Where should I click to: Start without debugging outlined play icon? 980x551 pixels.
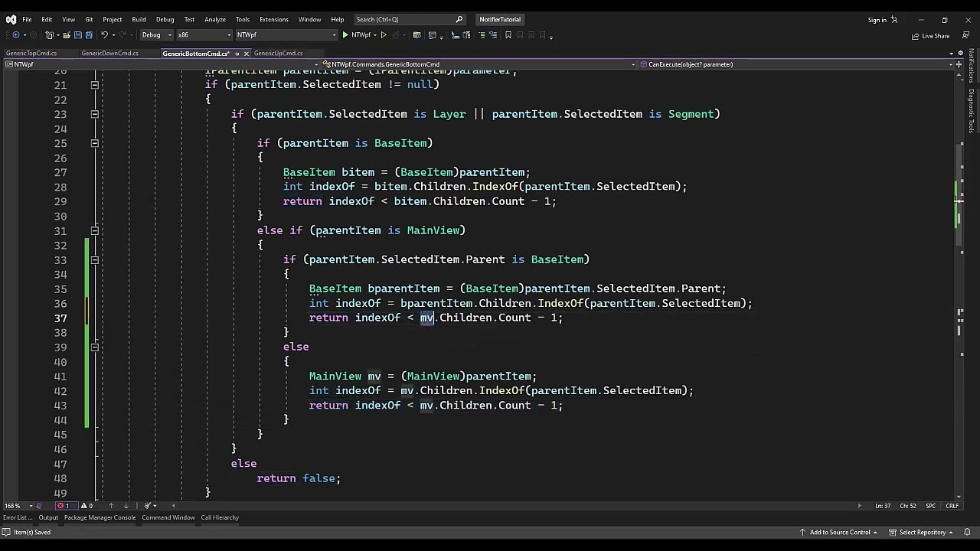click(384, 34)
